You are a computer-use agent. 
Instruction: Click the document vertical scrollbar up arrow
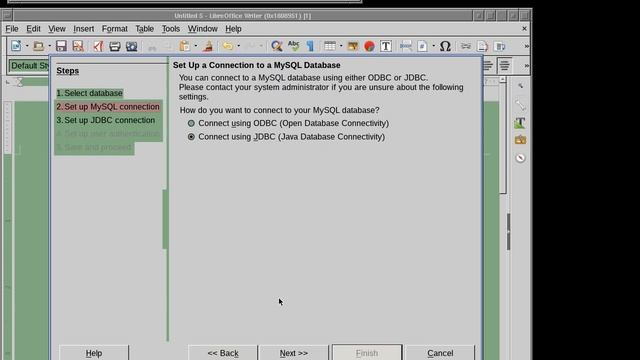pyautogui.click(x=503, y=80)
